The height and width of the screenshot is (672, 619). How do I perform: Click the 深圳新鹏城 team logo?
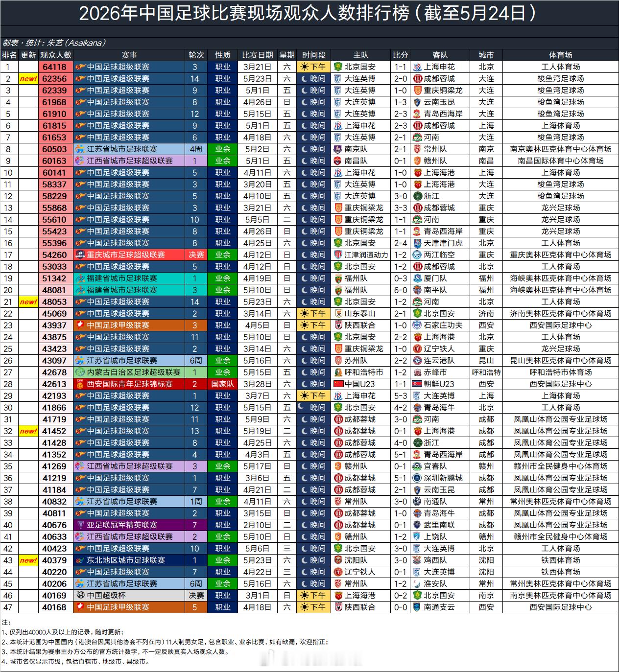(417, 478)
